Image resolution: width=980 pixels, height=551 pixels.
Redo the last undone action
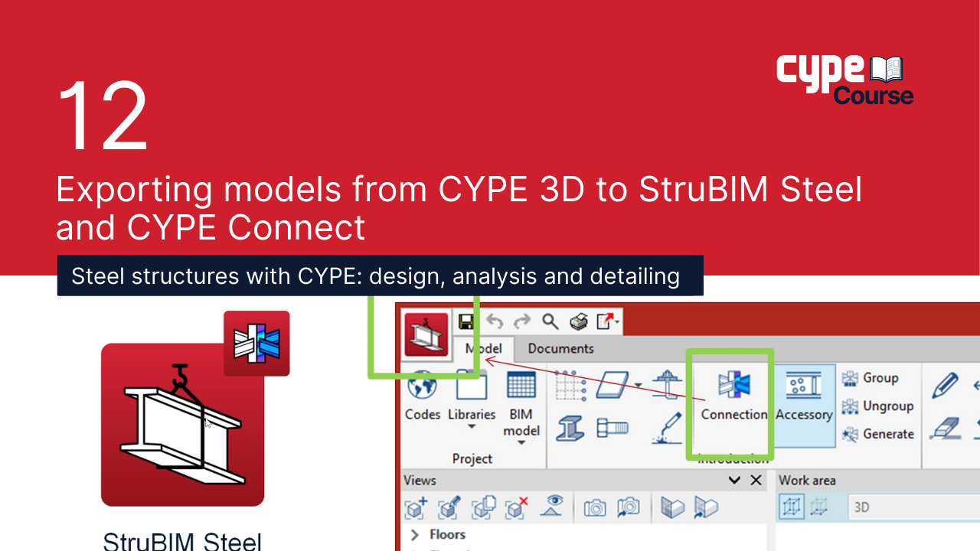coord(522,321)
